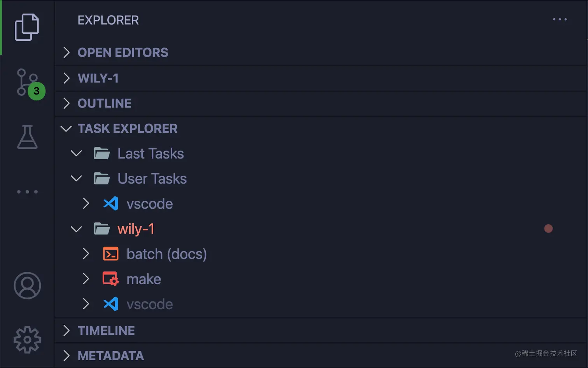The height and width of the screenshot is (368, 588).
Task: Open the Explorer icon in activity bar
Action: (x=27, y=27)
